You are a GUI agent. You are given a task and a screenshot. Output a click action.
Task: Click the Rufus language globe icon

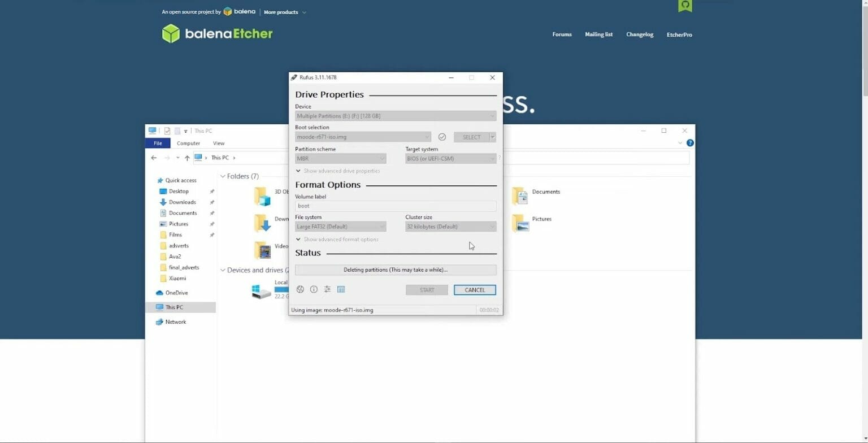click(x=300, y=289)
